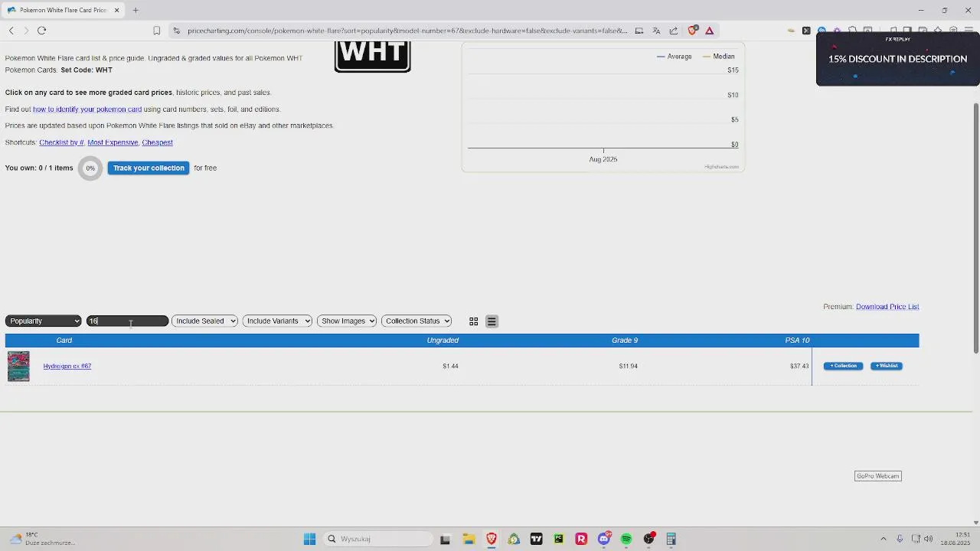Open Discord on the taskbar
The width and height of the screenshot is (980, 551).
[604, 539]
